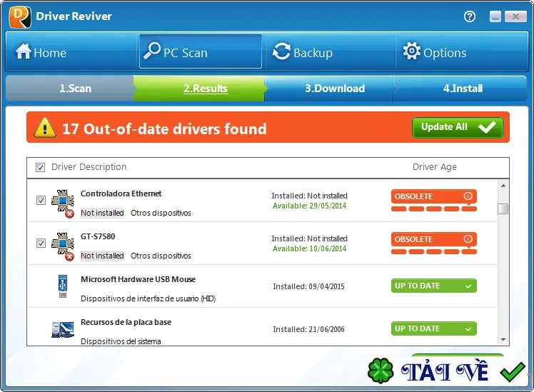This screenshot has height=392, width=534.
Task: Click UP TO DATE badge for placa base
Action: (433, 328)
